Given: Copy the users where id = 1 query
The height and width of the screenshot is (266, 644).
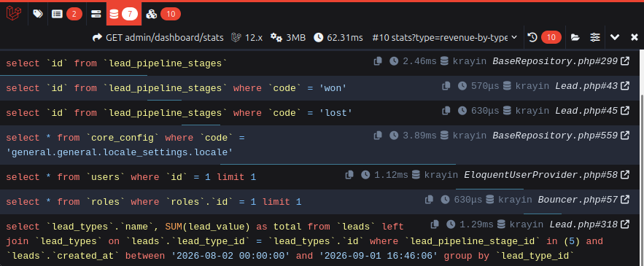Looking at the screenshot, I should click(349, 175).
